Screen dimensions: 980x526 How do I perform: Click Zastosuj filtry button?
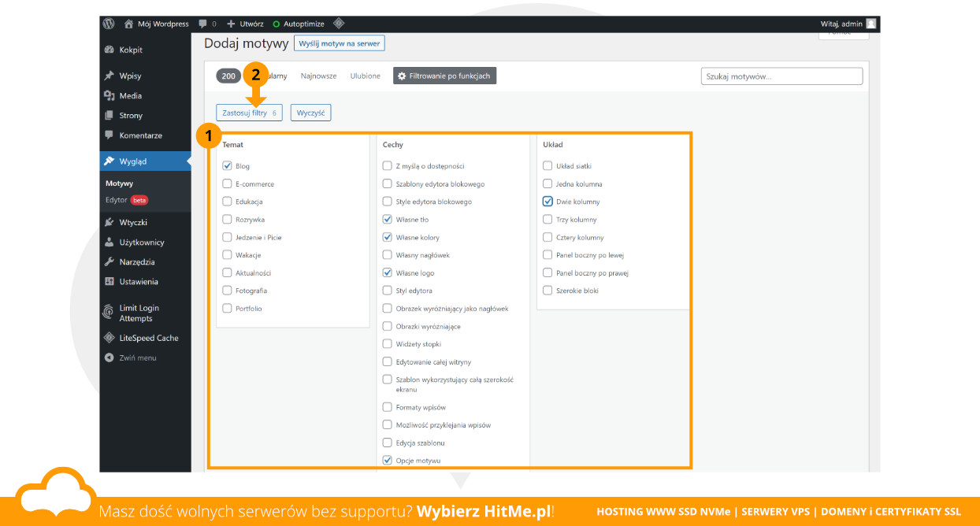[249, 113]
